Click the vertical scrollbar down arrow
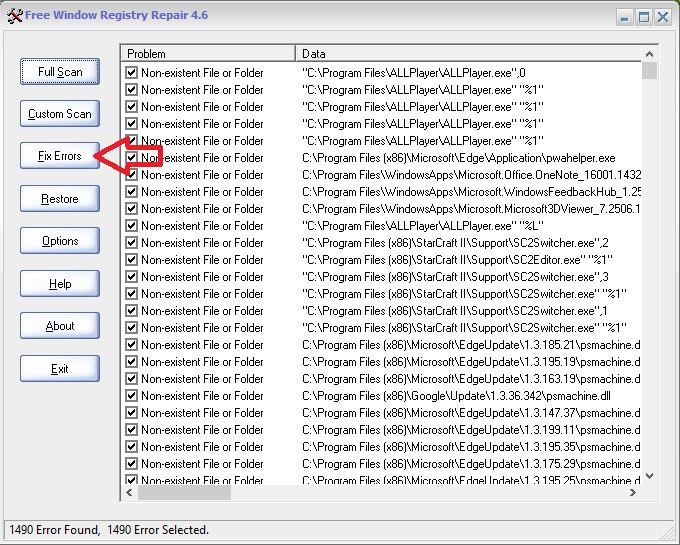Screen dimensions: 680x545 pyautogui.click(x=649, y=477)
